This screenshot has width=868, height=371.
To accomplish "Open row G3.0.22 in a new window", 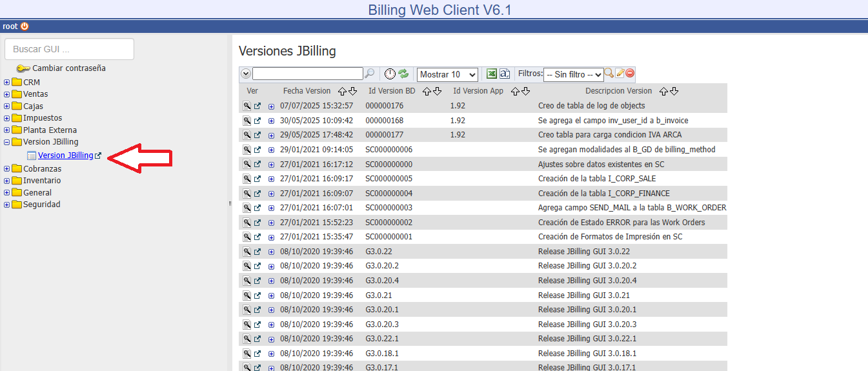I will click(257, 252).
